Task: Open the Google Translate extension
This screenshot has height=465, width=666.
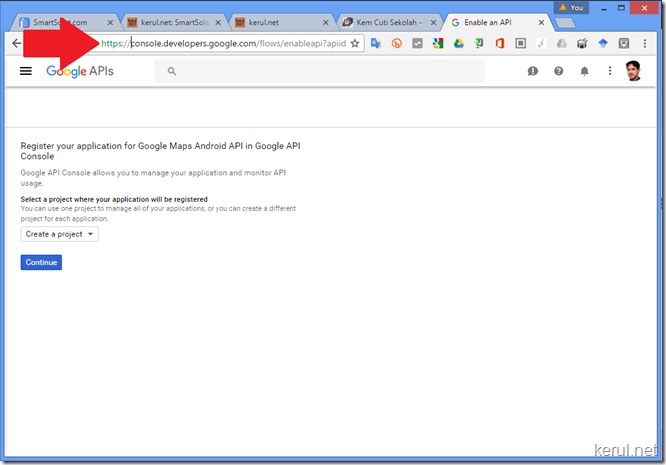Action: click(376, 43)
